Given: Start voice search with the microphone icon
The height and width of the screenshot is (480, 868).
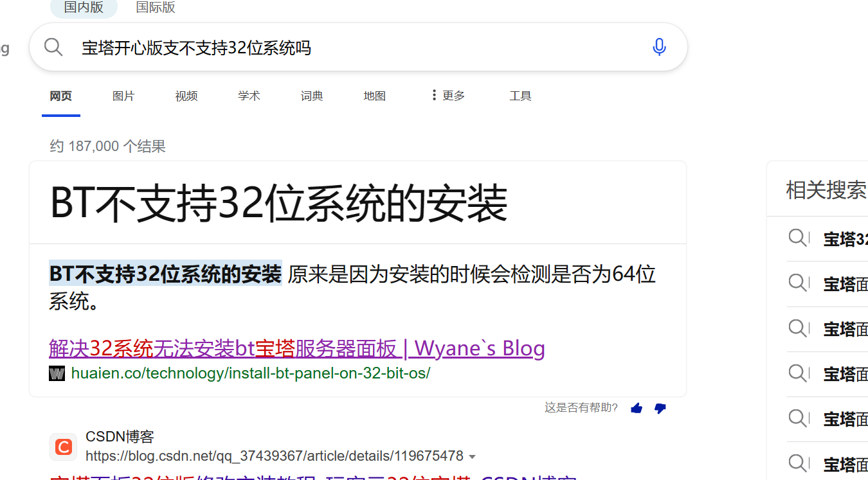Looking at the screenshot, I should pos(659,47).
